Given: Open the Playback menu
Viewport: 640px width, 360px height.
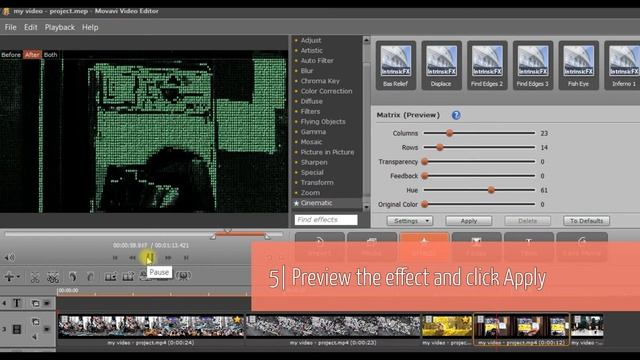Looking at the screenshot, I should point(60,27).
